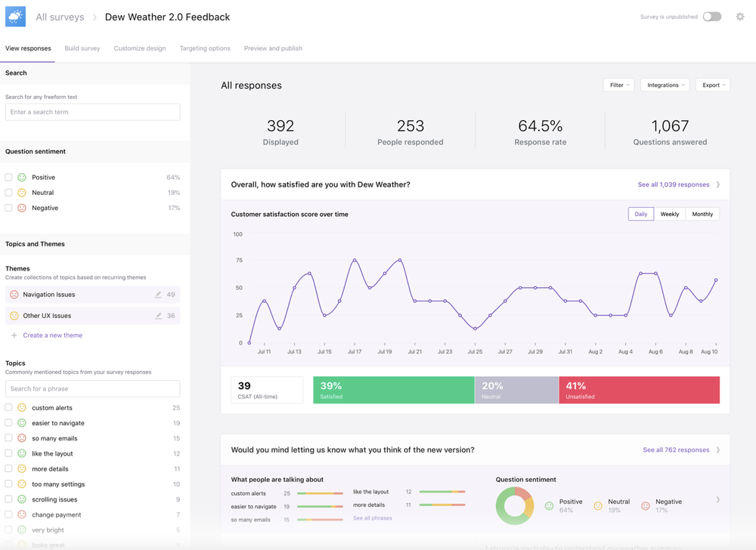Viewport: 756px width, 550px height.
Task: Check the Negative sentiment checkbox
Action: tap(8, 208)
